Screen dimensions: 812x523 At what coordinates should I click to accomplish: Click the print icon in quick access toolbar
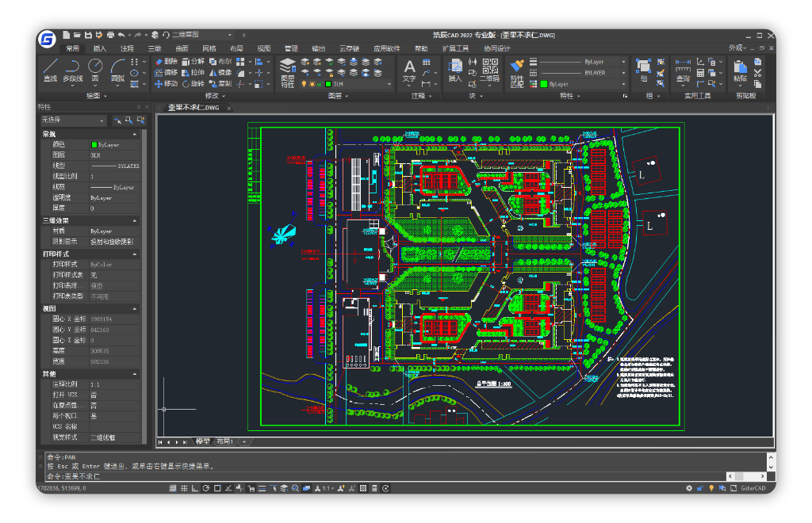[x=110, y=35]
